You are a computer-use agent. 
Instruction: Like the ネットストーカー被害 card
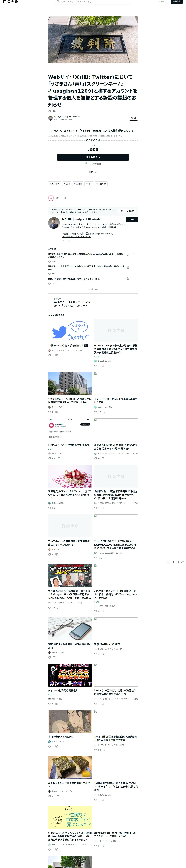point(95,412)
